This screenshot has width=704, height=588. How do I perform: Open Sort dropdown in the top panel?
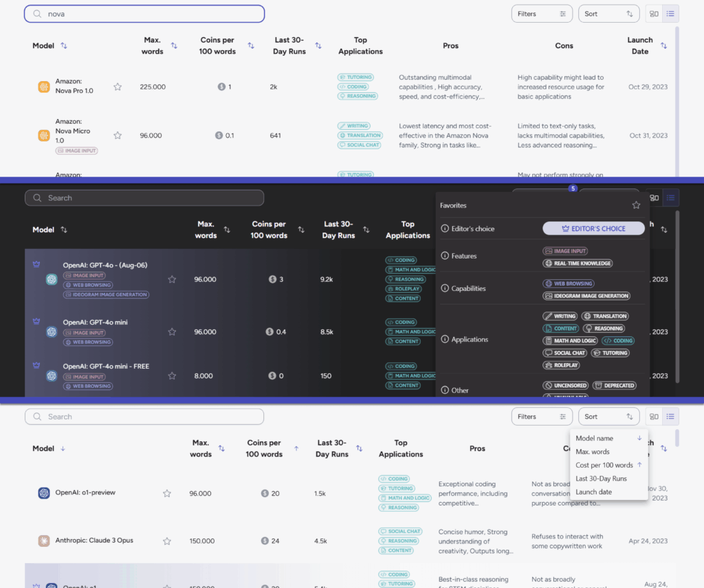point(608,14)
